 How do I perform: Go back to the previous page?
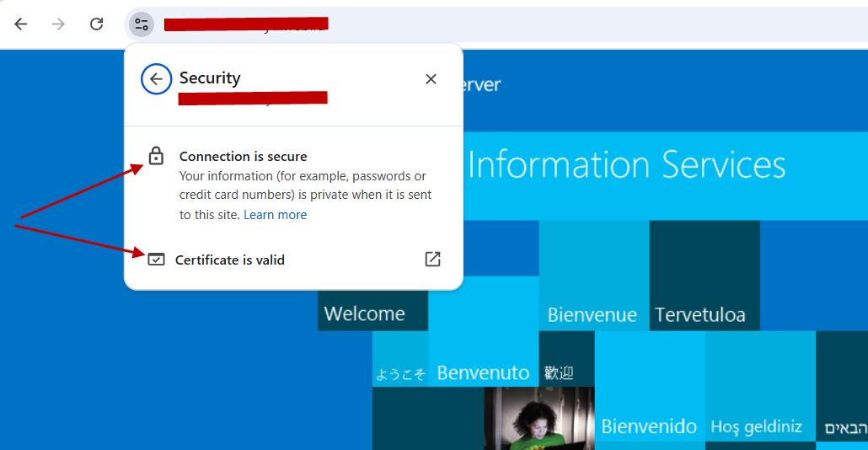click(21, 24)
